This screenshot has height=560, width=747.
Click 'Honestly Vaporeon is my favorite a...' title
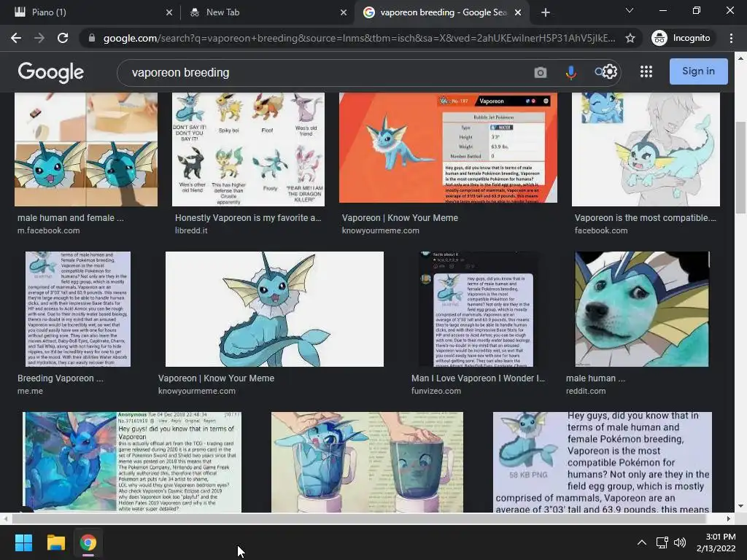248,217
